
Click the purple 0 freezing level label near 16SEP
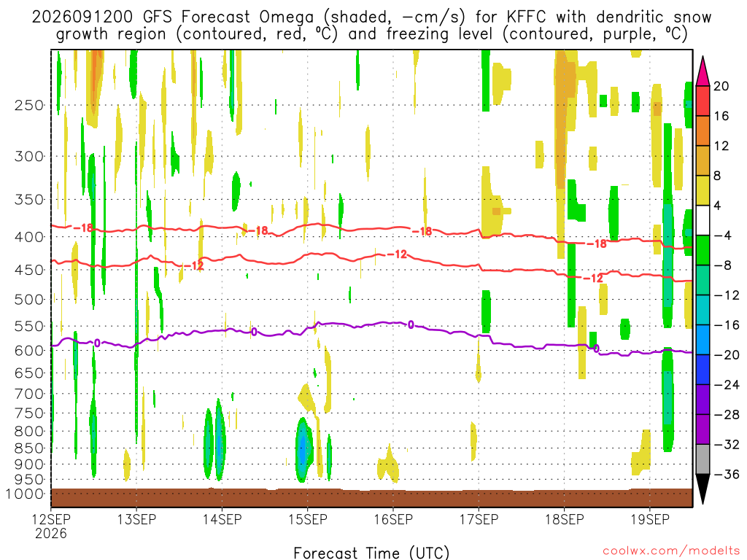pos(411,325)
